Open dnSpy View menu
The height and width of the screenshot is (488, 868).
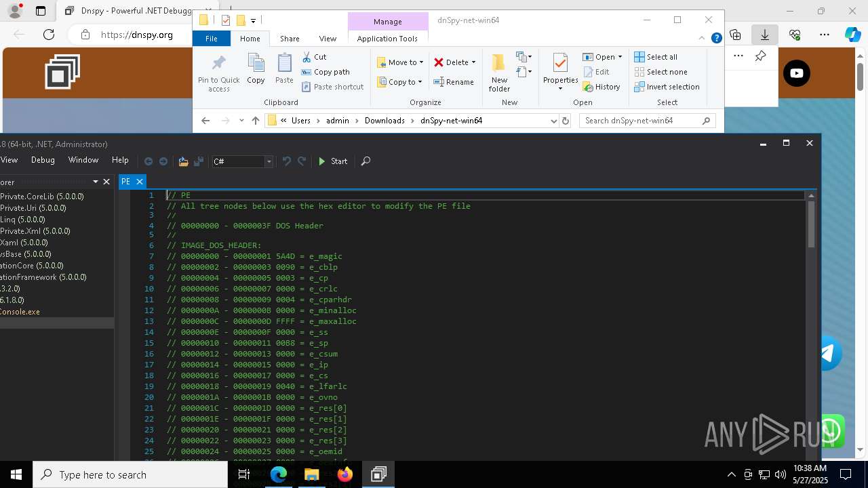[9, 160]
